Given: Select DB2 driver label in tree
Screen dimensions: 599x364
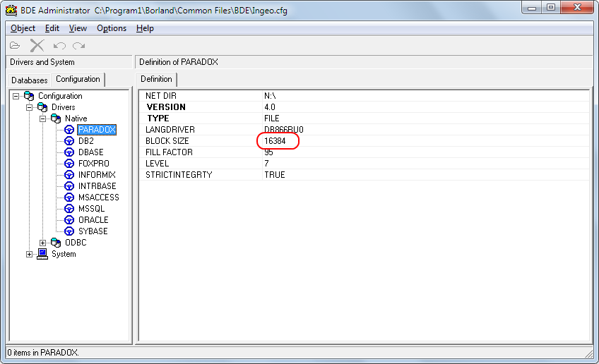Looking at the screenshot, I should coord(86,141).
